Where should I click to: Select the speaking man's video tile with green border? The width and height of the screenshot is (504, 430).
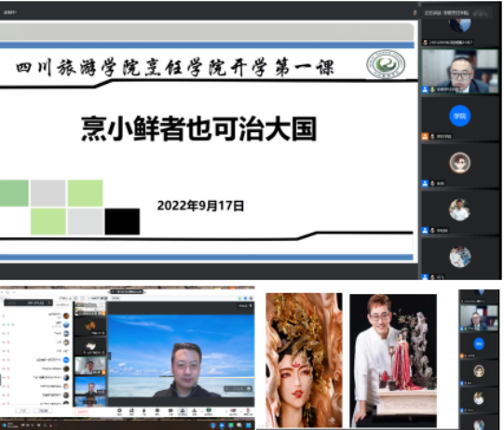point(460,72)
